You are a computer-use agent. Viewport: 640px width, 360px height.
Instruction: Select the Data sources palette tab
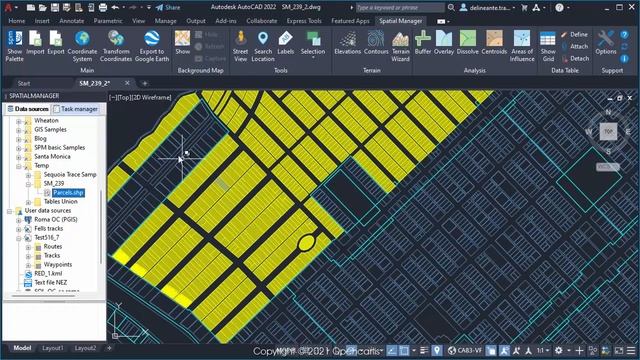click(x=28, y=109)
